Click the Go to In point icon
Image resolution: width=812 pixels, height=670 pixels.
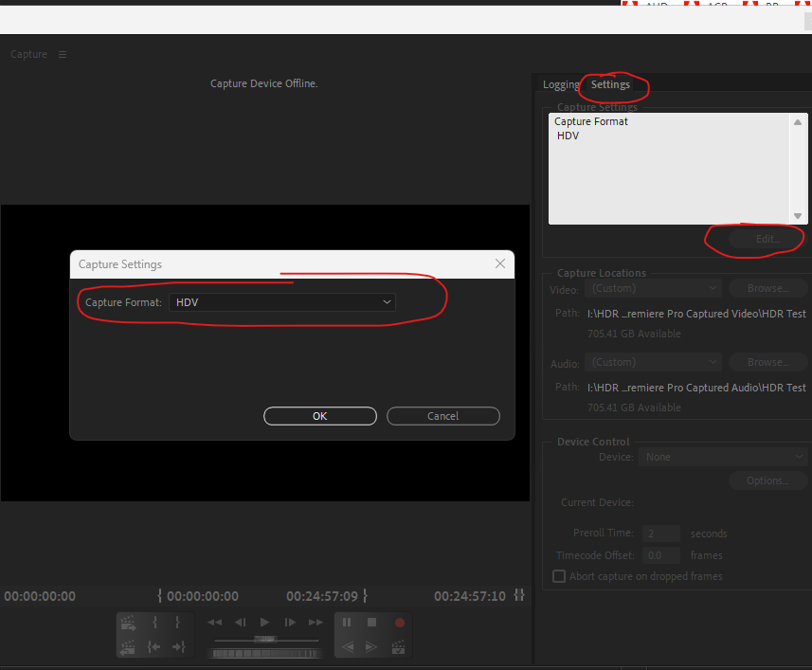pos(153,646)
